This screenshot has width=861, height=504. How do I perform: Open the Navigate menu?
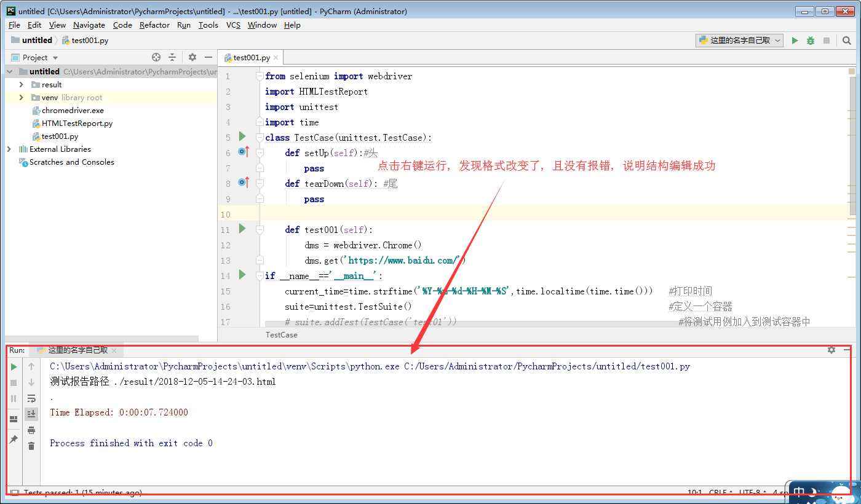tap(89, 25)
